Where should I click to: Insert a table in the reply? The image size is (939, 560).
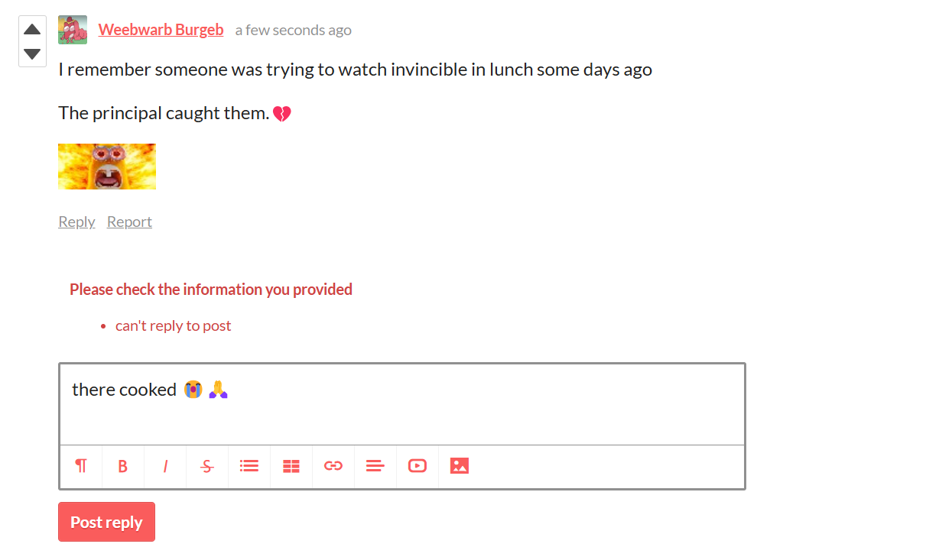pos(291,466)
